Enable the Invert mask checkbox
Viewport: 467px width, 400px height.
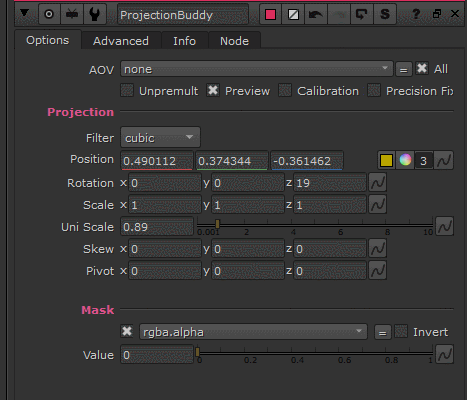pos(401,331)
